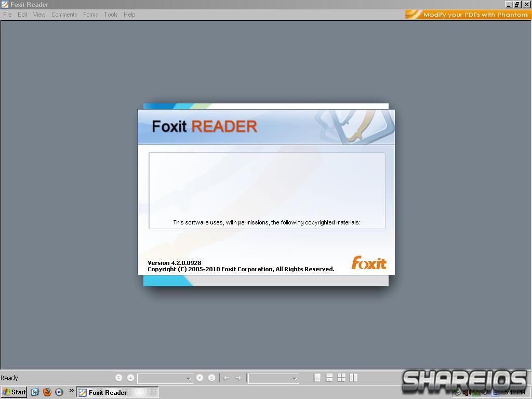This screenshot has width=532, height=399.
Task: Minimize the Foxit Reader window
Action: (508, 4)
